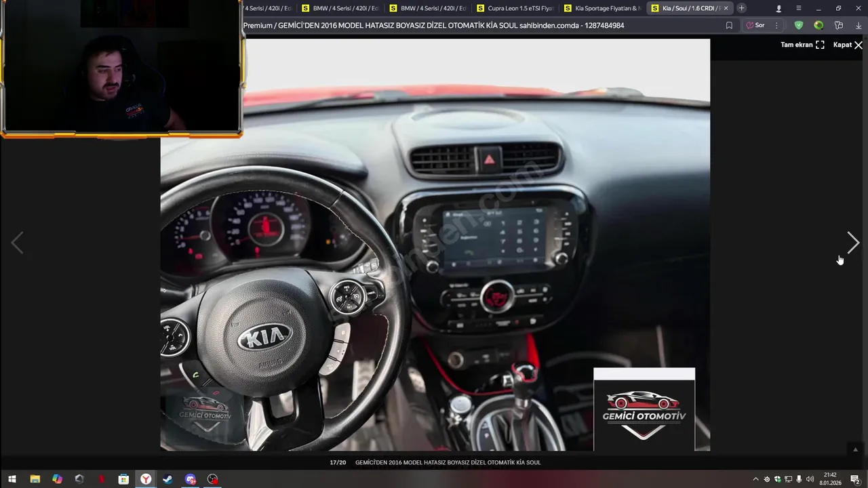Open the notification center icon
Image resolution: width=868 pixels, height=488 pixels.
point(855,479)
